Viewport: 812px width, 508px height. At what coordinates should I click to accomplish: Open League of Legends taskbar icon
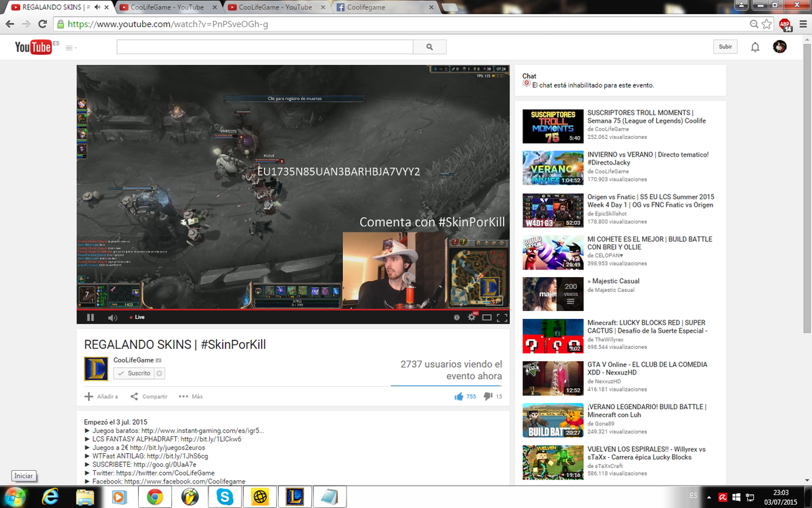pos(294,496)
